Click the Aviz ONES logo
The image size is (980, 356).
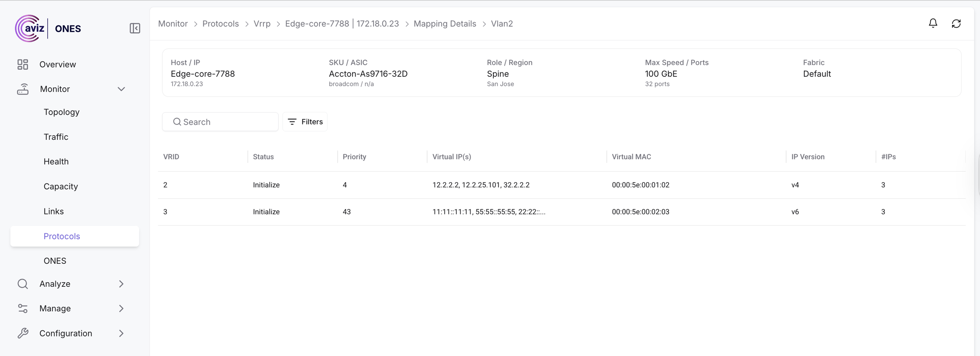click(x=48, y=28)
